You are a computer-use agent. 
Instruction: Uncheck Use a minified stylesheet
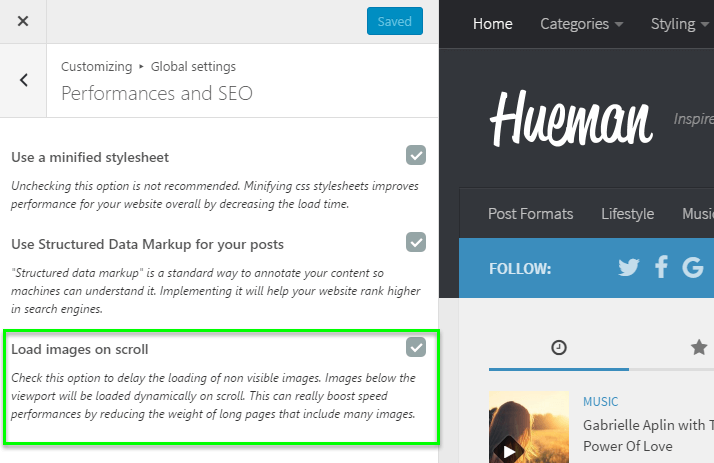(x=416, y=155)
